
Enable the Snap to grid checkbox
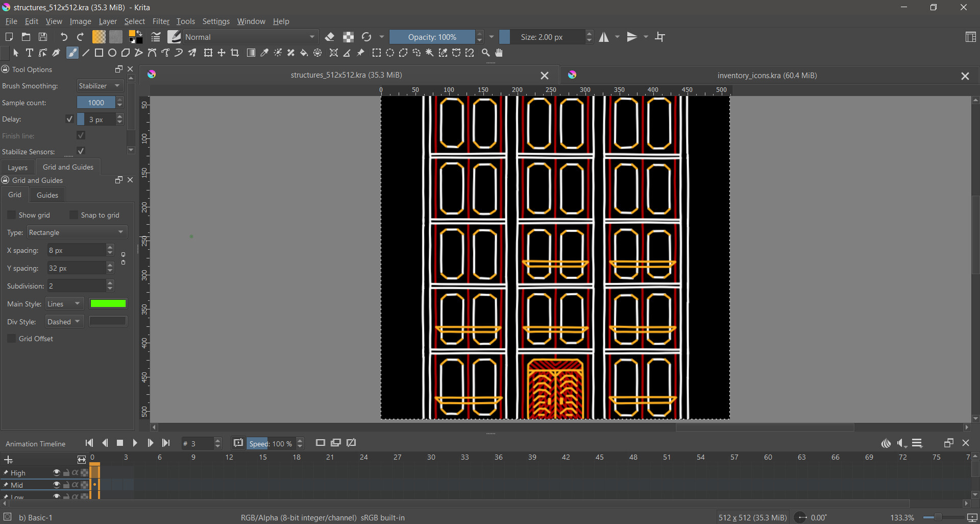click(x=74, y=215)
